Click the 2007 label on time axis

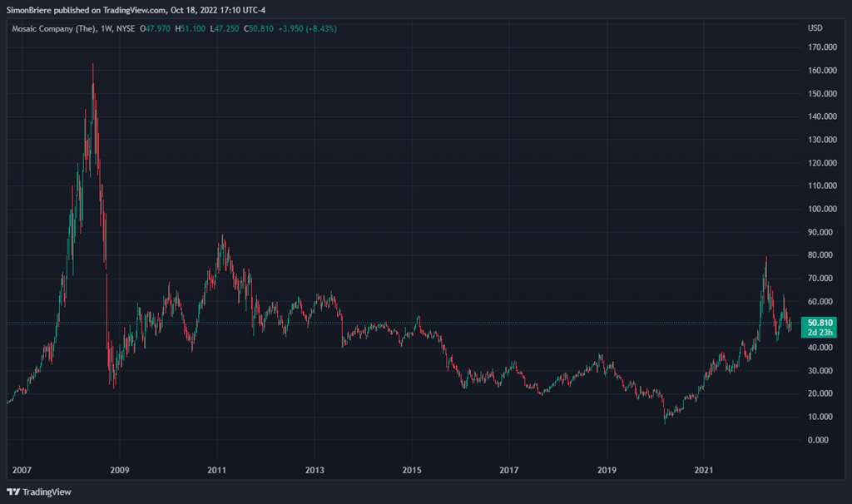22,470
